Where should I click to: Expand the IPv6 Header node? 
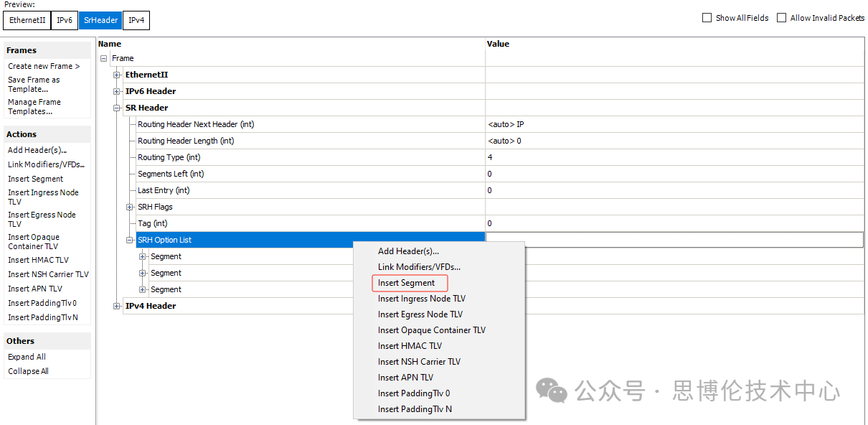tap(117, 91)
